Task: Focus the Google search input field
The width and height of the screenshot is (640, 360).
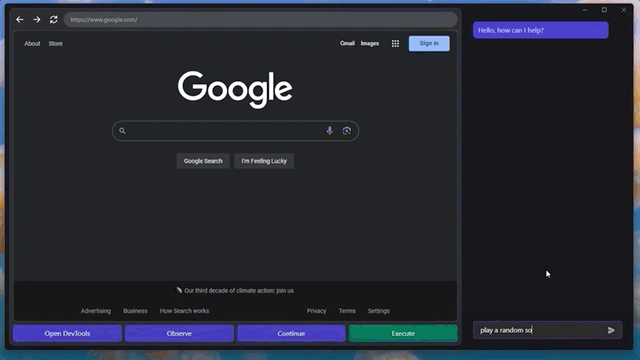Action: (224, 131)
